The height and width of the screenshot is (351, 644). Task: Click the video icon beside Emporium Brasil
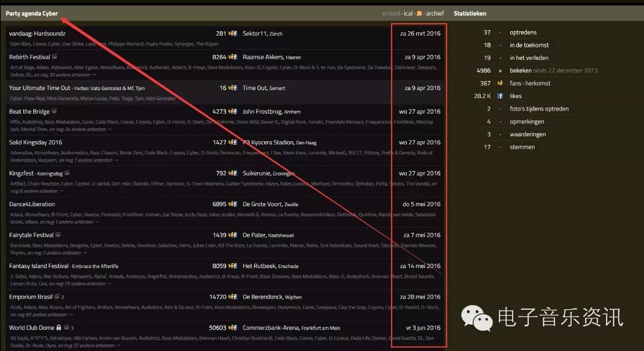[x=57, y=297]
